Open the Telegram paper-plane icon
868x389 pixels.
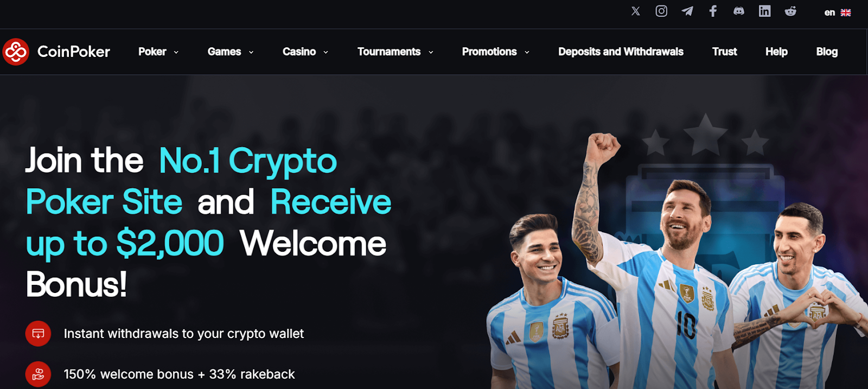coord(687,11)
